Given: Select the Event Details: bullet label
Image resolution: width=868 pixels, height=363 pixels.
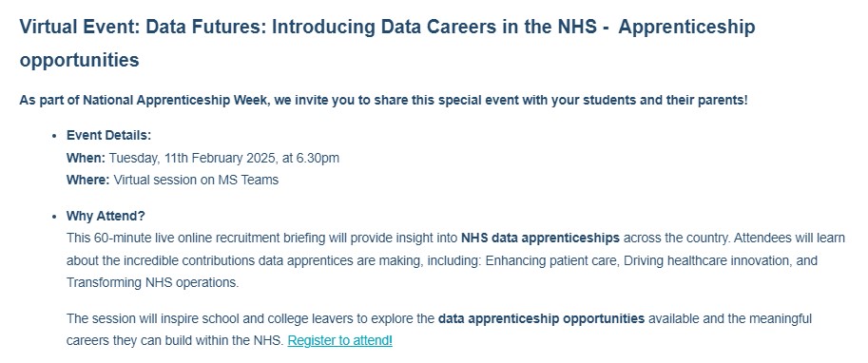Looking at the screenshot, I should coord(108,135).
